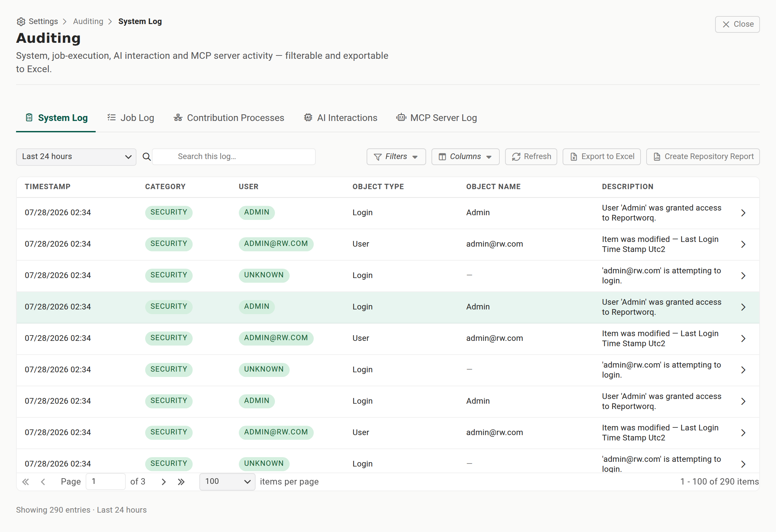Screen dimensions: 776x532
Task: Click the Excel file icon on Export
Action: (574, 157)
